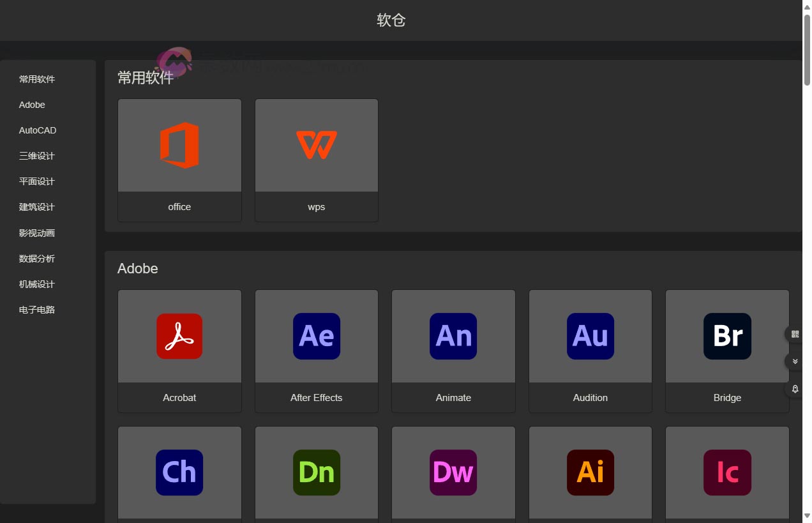The width and height of the screenshot is (812, 523).
Task: Open the notification bell button
Action: coord(795,389)
